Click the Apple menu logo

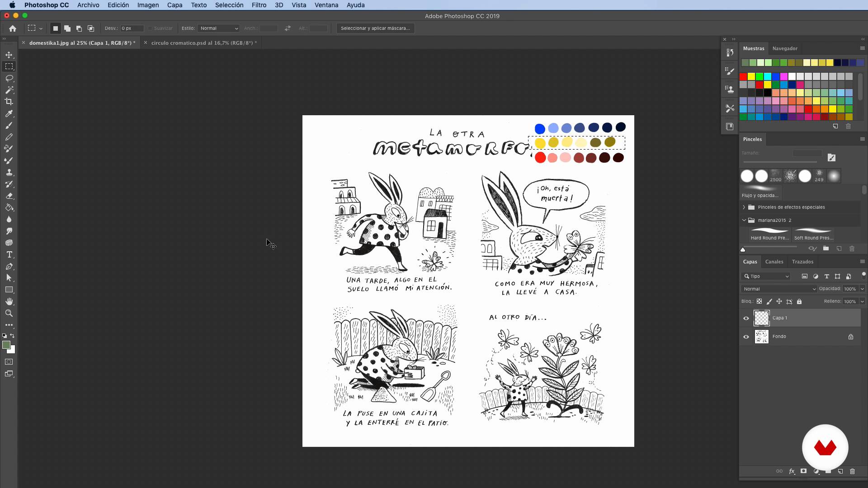(x=12, y=5)
